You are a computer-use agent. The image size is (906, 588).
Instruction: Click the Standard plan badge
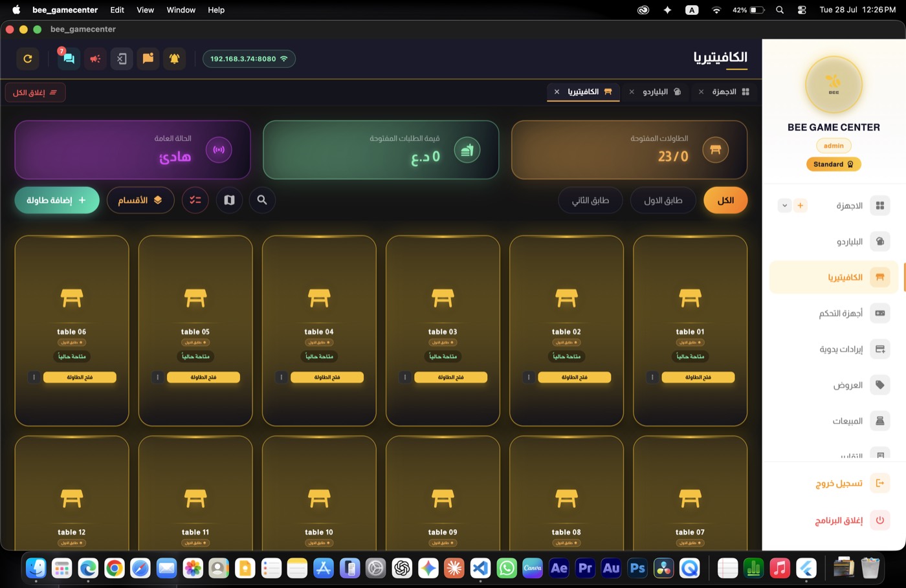(x=834, y=164)
